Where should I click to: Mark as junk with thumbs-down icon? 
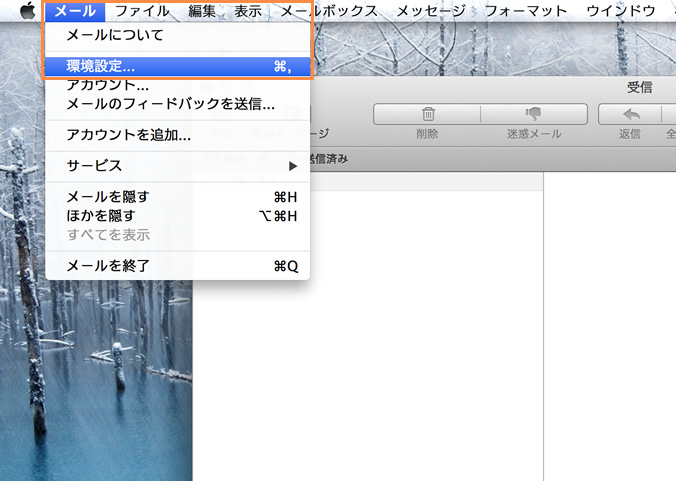pos(533,114)
